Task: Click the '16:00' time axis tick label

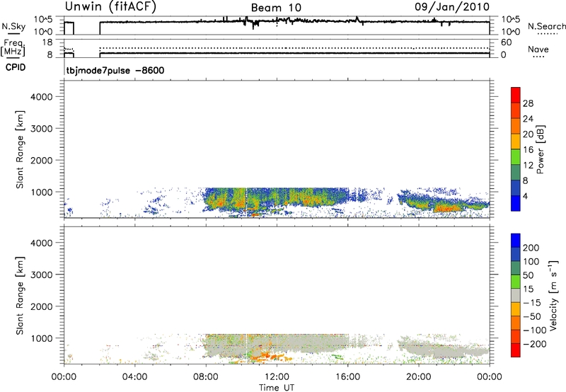Action: coord(347,377)
